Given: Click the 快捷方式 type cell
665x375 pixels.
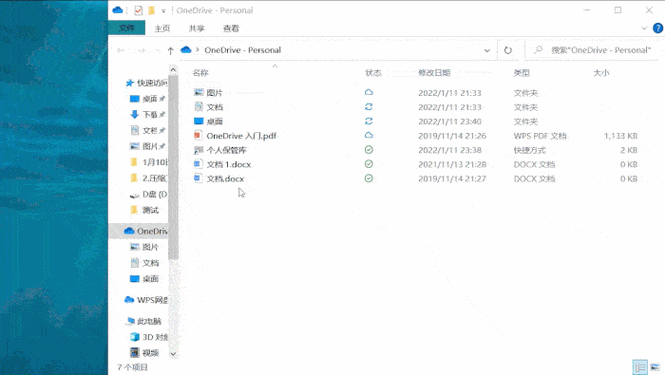Looking at the screenshot, I should click(x=530, y=150).
